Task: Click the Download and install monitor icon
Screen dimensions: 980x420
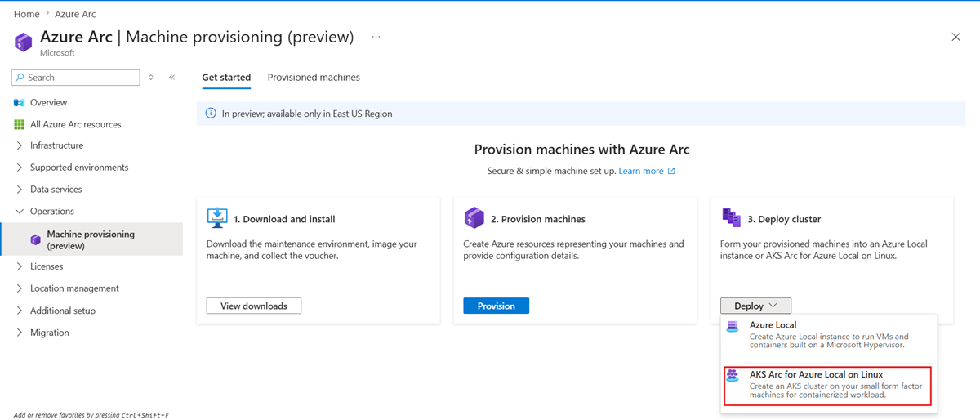Action: tap(217, 217)
